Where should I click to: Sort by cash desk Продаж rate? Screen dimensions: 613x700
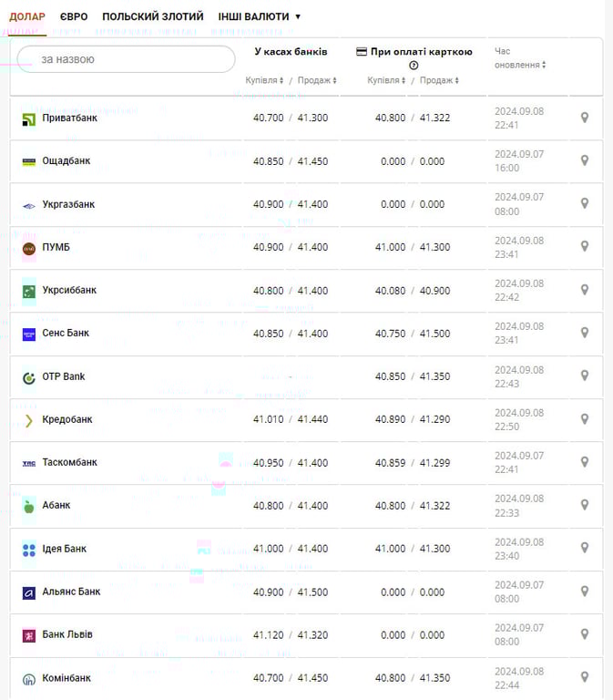coord(317,80)
